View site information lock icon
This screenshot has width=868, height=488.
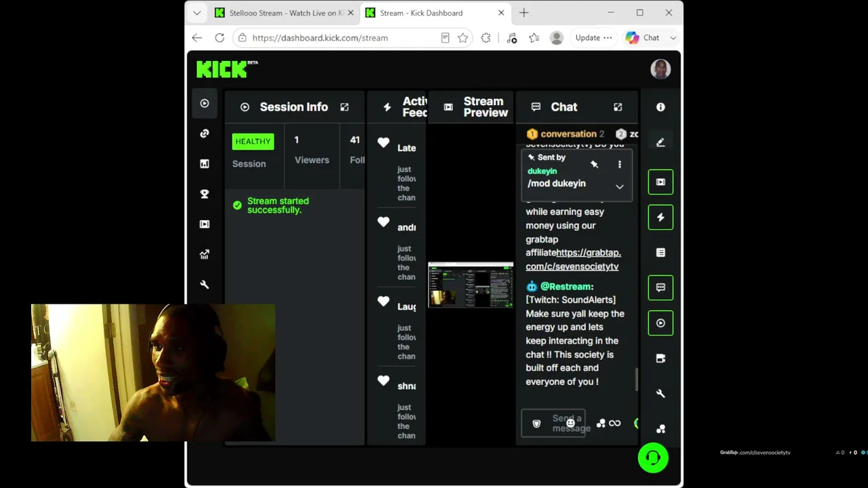(242, 38)
